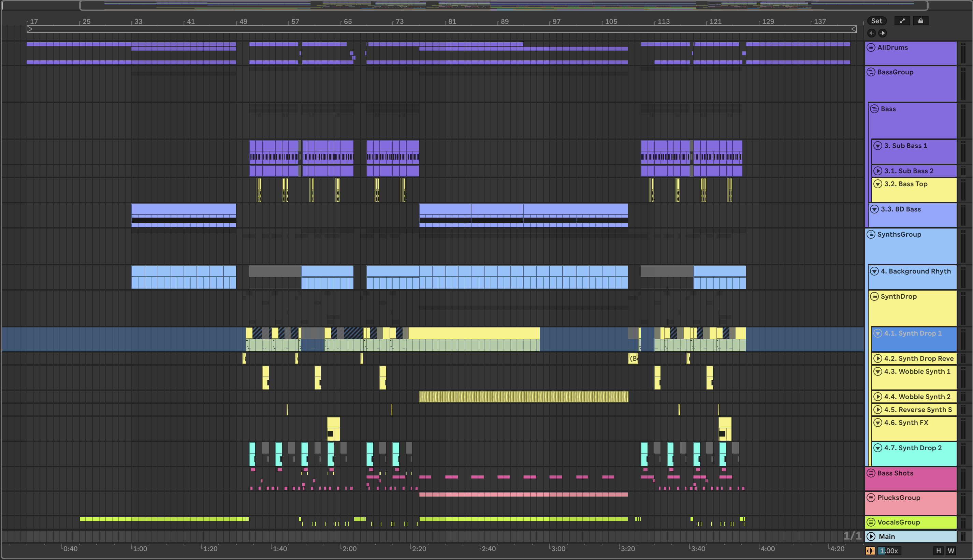Click the 1.00x zoom factor slider
Viewport: 973px width, 560px height.
pyautogui.click(x=889, y=551)
